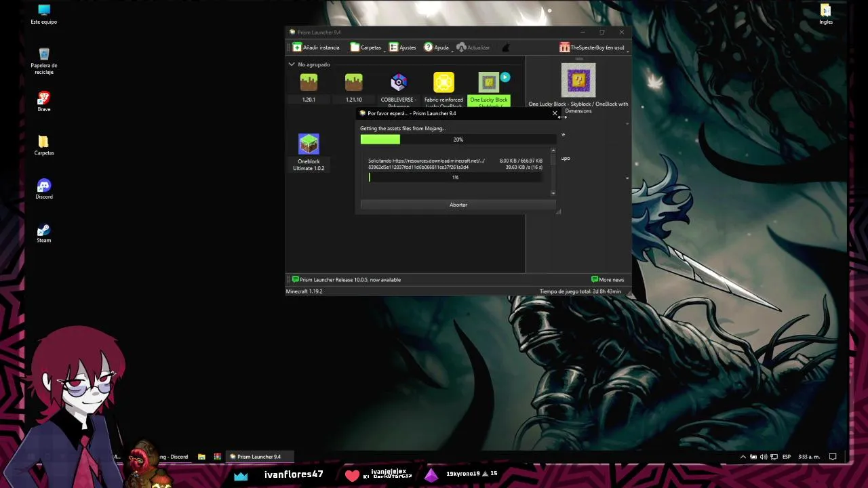
Task: Select the Brave browser desktop icon
Action: [44, 102]
